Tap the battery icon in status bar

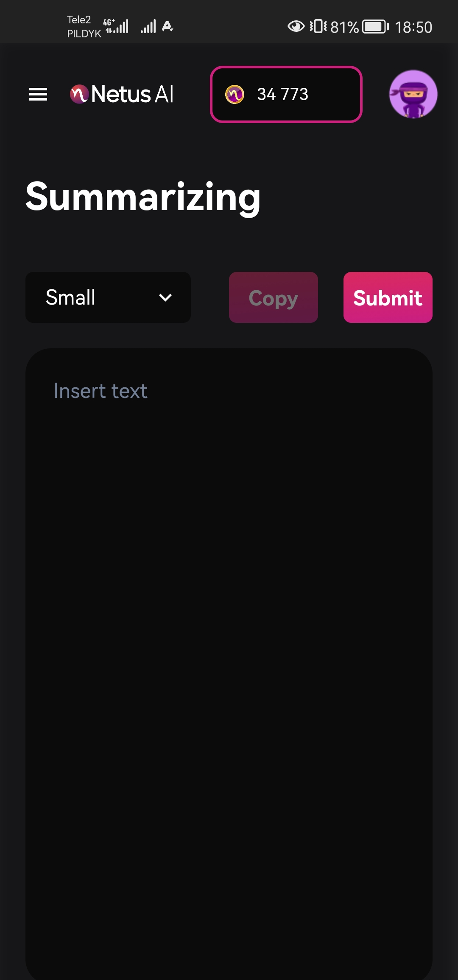coord(375,27)
